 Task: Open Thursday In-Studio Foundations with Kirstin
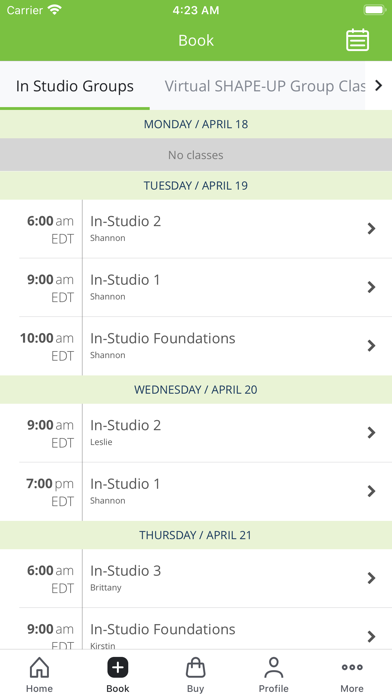[x=196, y=629]
